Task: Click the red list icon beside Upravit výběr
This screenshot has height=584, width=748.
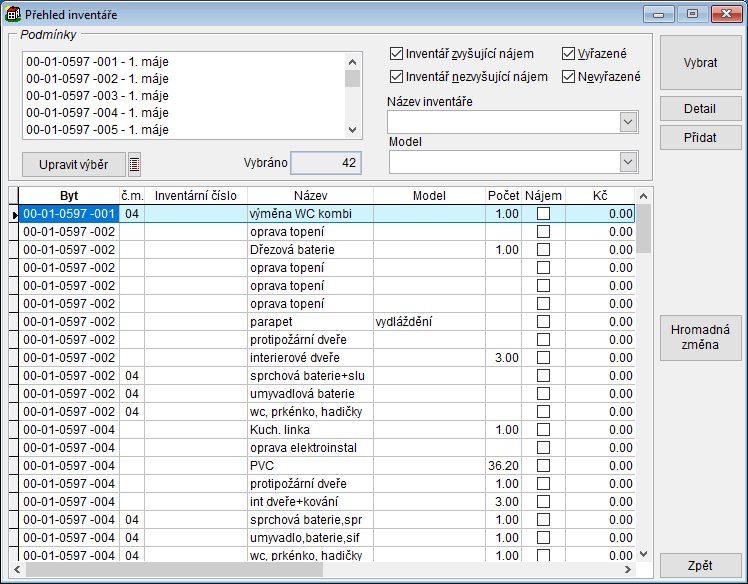Action: tap(135, 164)
